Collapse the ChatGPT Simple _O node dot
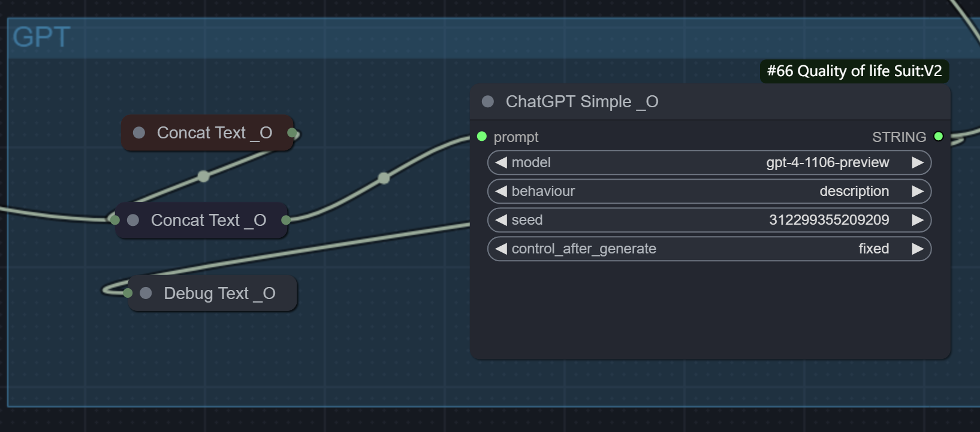 [x=488, y=102]
